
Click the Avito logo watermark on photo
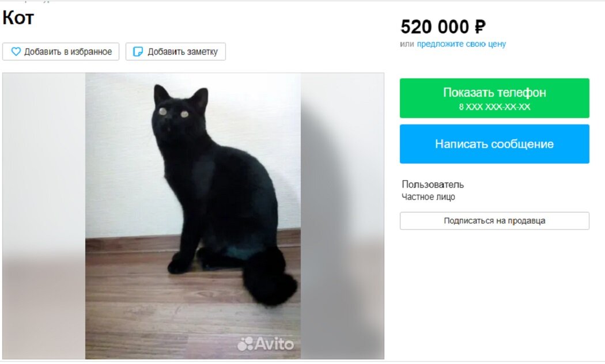(x=266, y=344)
